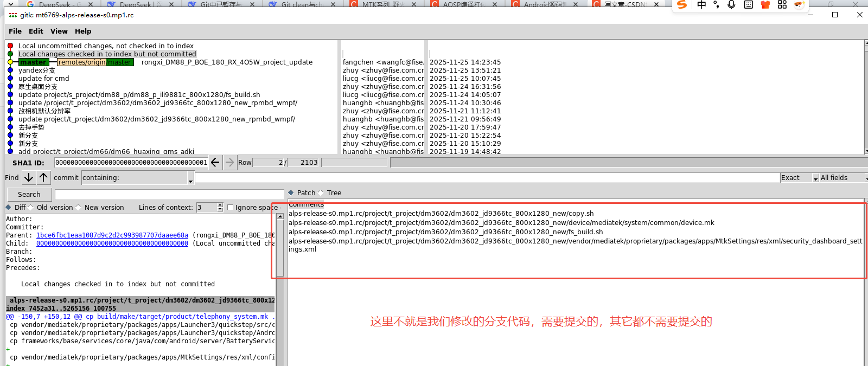Click date 2025-11-25 14:23:45 cell
Image resolution: width=868 pixels, height=366 pixels.
(x=465, y=62)
